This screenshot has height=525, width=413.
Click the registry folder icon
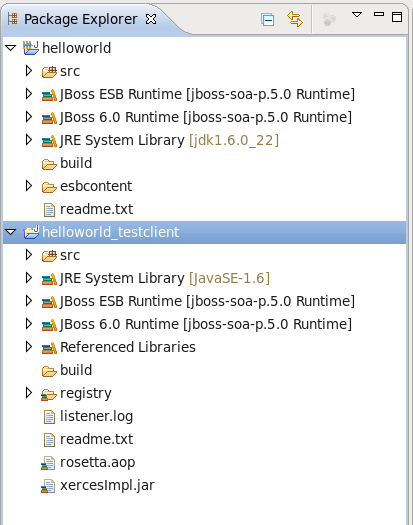point(49,394)
